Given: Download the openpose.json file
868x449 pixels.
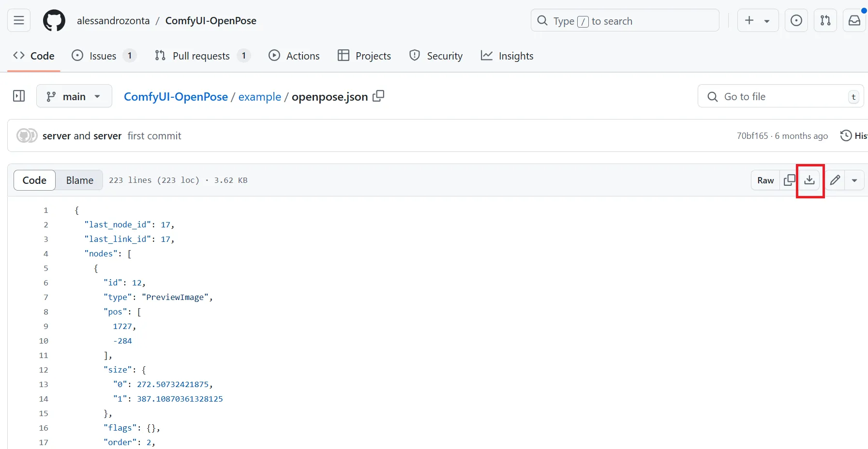Looking at the screenshot, I should pos(810,180).
